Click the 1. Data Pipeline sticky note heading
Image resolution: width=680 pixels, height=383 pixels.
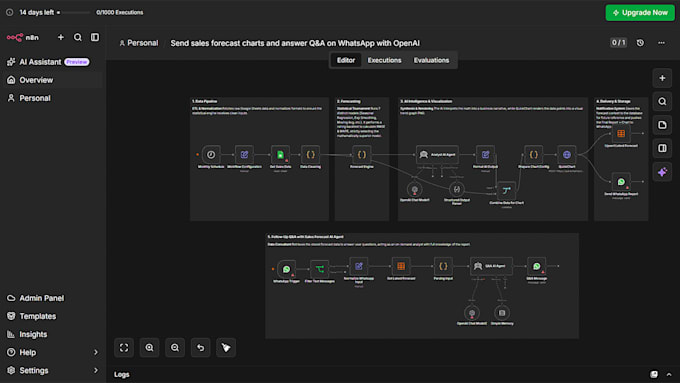[205, 101]
